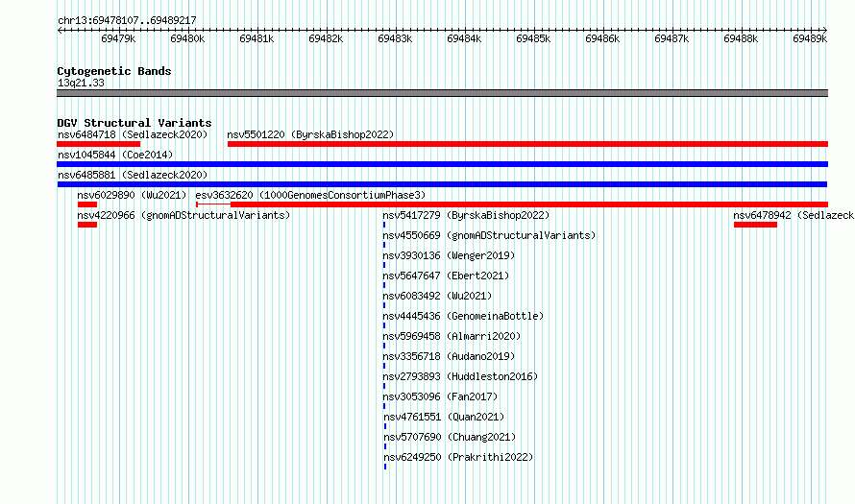Open nsv4550669 (gnomADStructuralVariants) label
The width and height of the screenshot is (855, 504).
pos(489,235)
